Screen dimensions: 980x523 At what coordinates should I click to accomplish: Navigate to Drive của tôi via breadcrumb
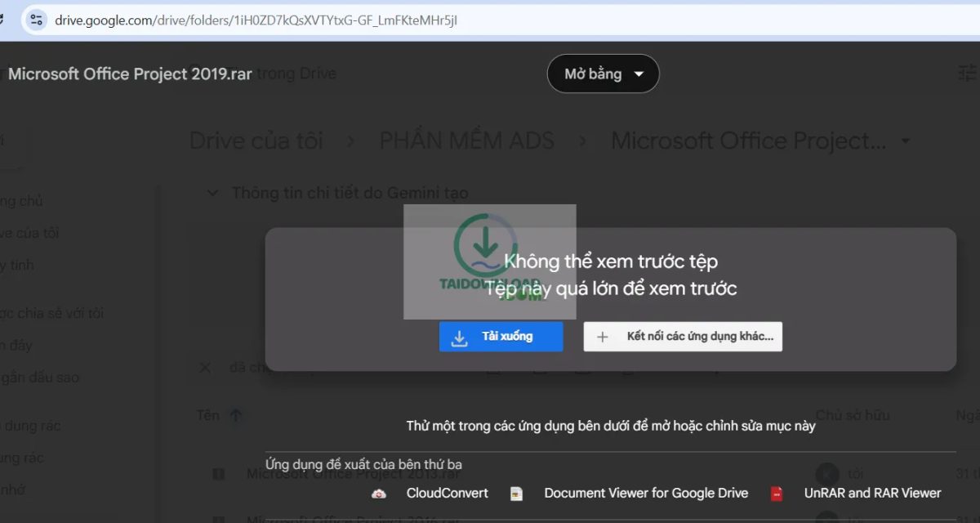tap(256, 140)
